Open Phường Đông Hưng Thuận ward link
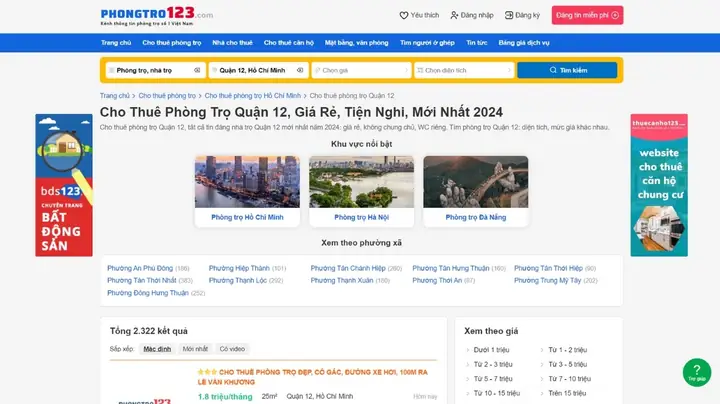 [148, 293]
